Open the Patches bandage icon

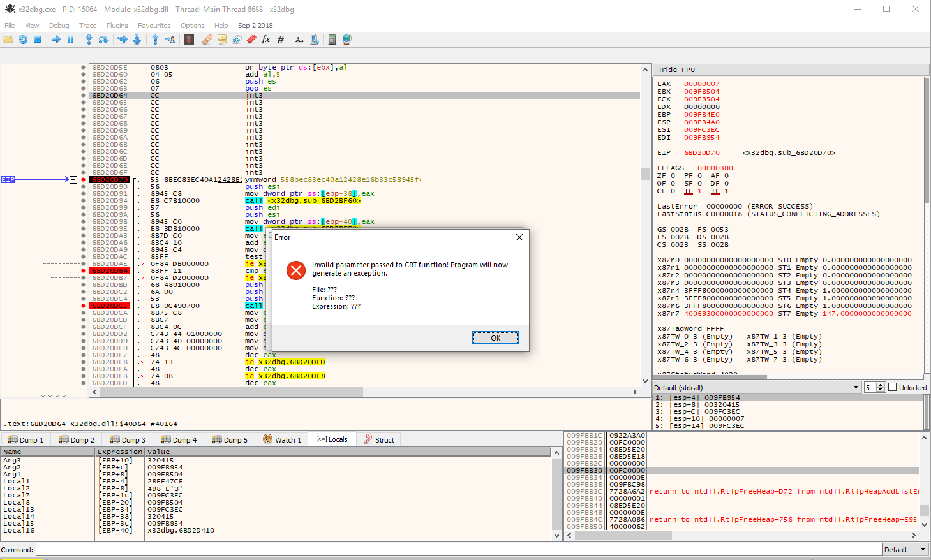coord(207,40)
